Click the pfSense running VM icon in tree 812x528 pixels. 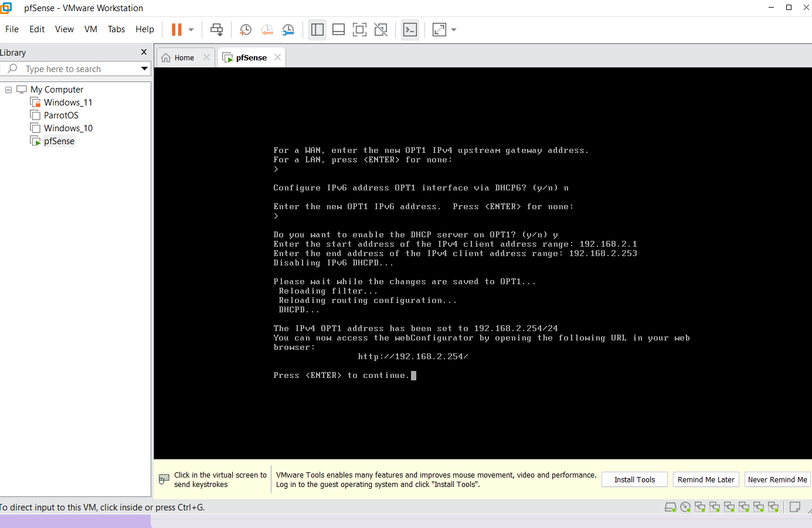click(x=35, y=141)
